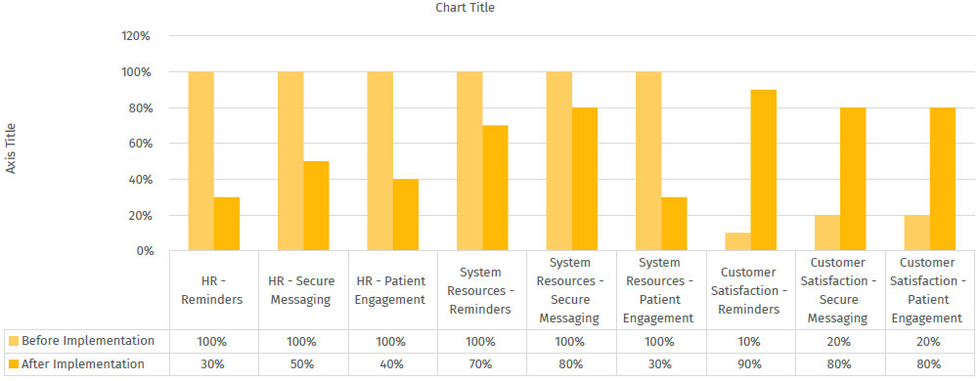Click the Before Implementation legend swatch
Image resolution: width=980 pixels, height=381 pixels.
click(x=14, y=341)
